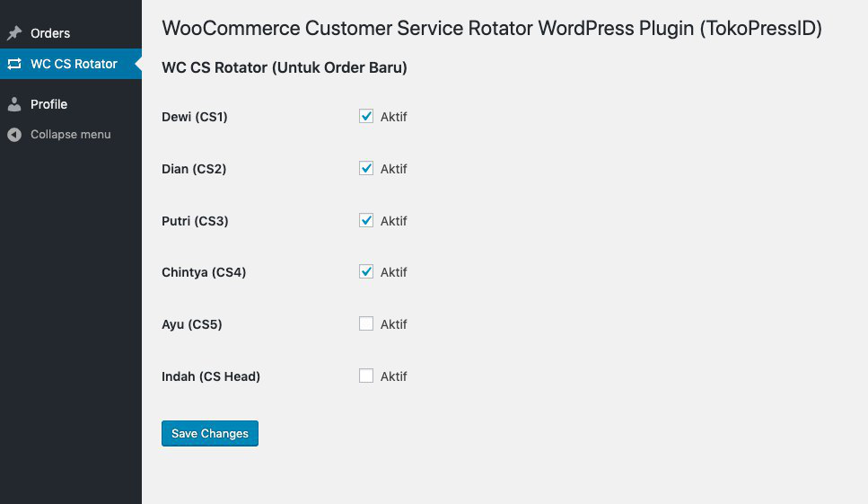Viewport: 868px width, 504px height.
Task: Click the row name 'Dewi (CS1)'
Action: [194, 117]
